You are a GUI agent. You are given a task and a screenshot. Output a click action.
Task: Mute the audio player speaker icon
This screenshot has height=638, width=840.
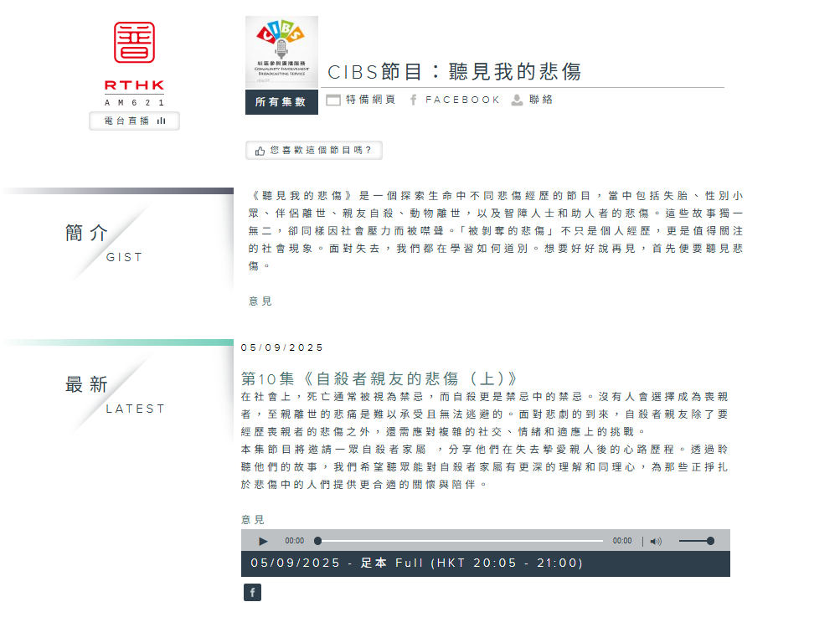pyautogui.click(x=656, y=541)
